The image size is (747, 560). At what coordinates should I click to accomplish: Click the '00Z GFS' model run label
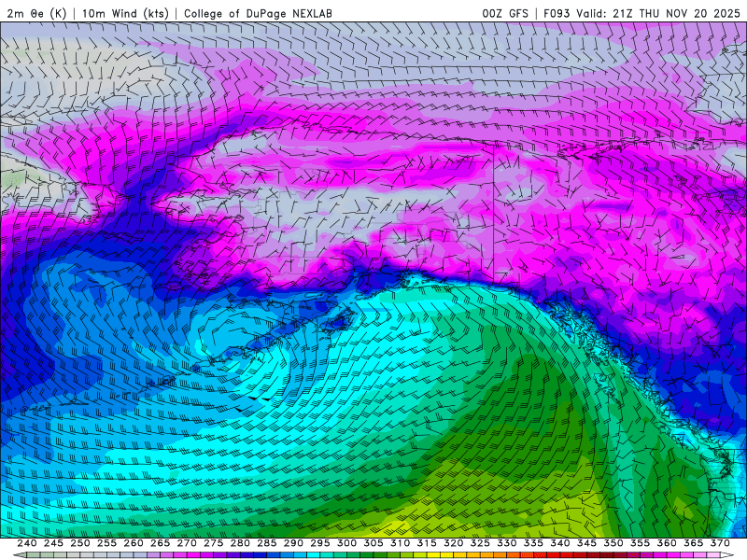click(x=505, y=13)
